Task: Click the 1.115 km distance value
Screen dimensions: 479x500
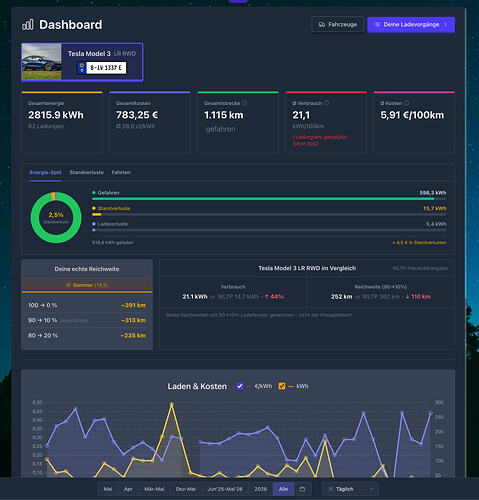Action: [x=224, y=115]
